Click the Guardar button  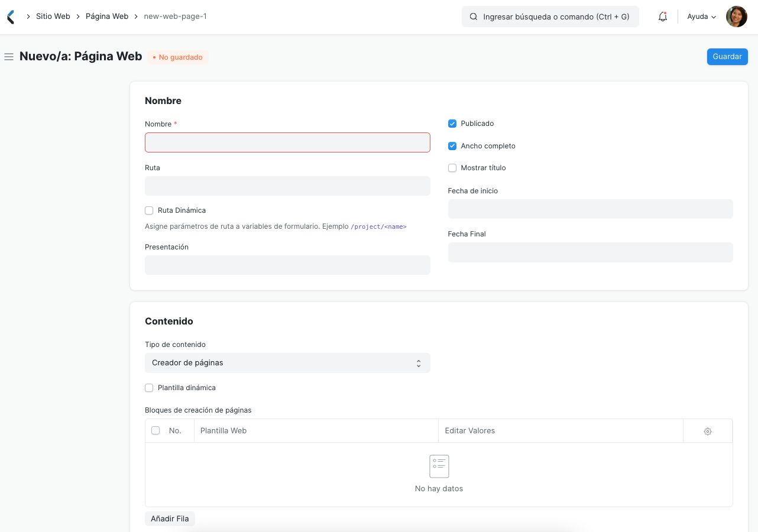(727, 57)
